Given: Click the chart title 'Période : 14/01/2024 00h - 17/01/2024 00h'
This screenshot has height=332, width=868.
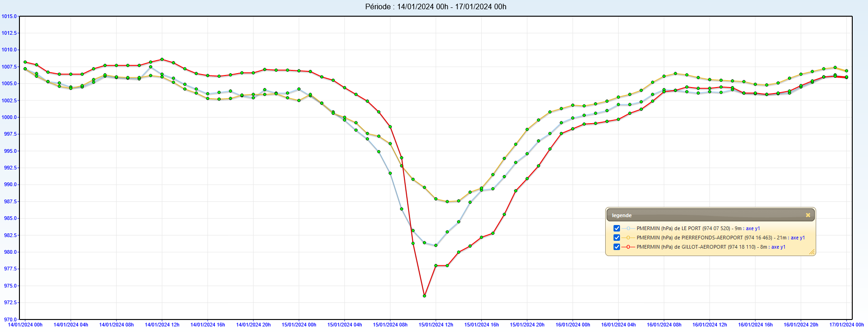Looking at the screenshot, I should (435, 6).
